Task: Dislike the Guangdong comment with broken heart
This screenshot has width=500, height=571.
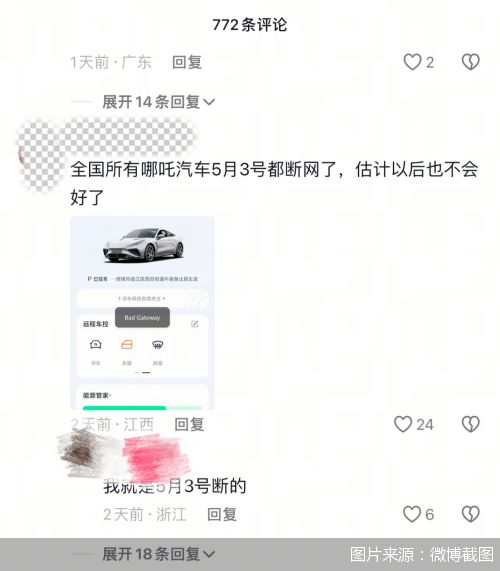Action: (471, 62)
